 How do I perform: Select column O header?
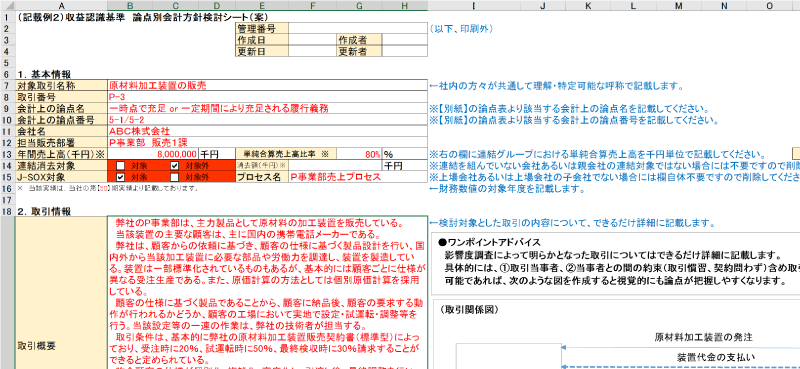[769, 6]
